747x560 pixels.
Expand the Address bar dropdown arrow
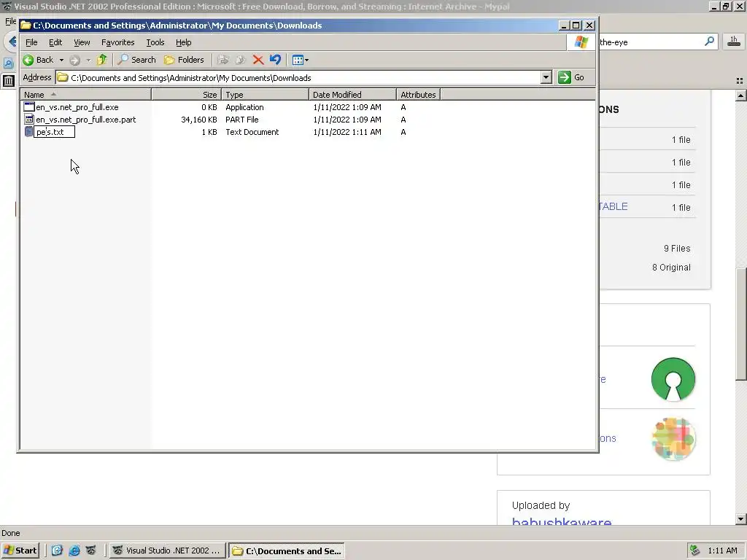coord(546,77)
